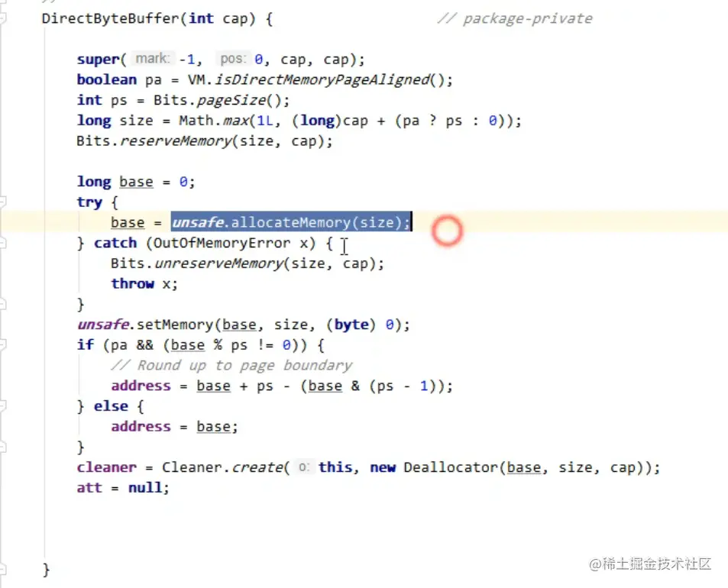Click 'base' in 'long base = 0;'
The width and height of the screenshot is (728, 588).
(x=136, y=182)
